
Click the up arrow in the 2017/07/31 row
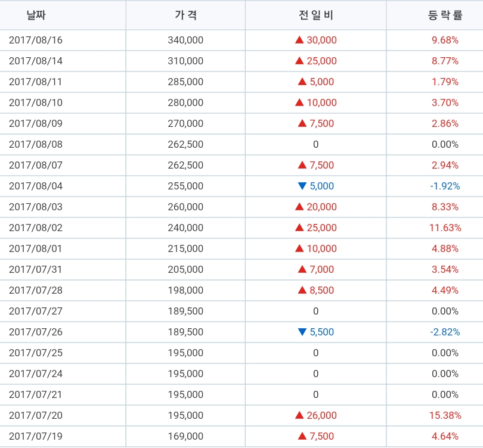[302, 269]
